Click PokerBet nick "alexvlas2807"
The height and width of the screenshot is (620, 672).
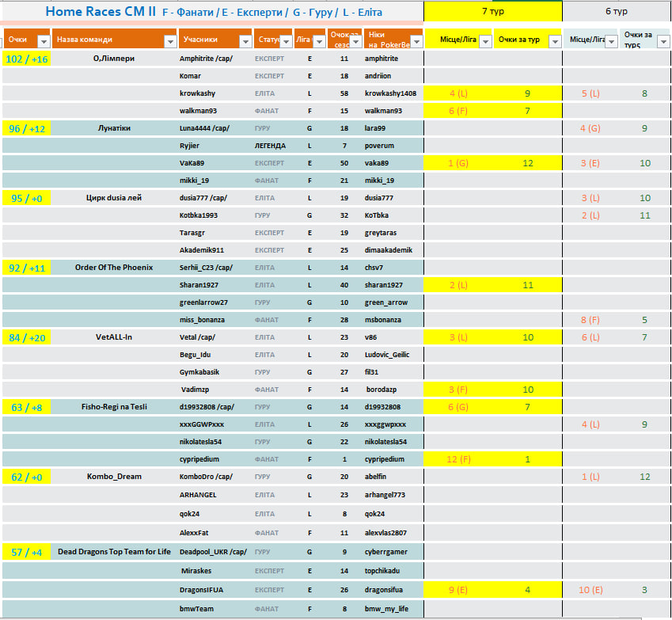click(x=385, y=533)
